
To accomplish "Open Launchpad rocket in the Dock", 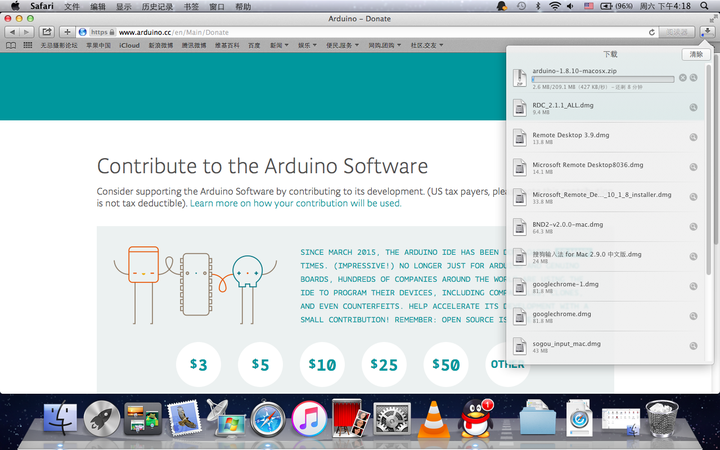I will 101,419.
